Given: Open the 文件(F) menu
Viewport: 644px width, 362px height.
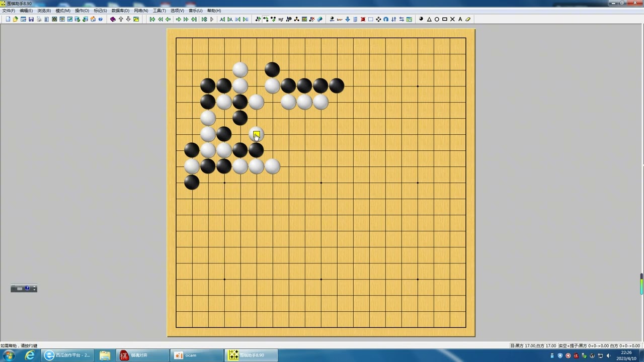Looking at the screenshot, I should [9, 11].
